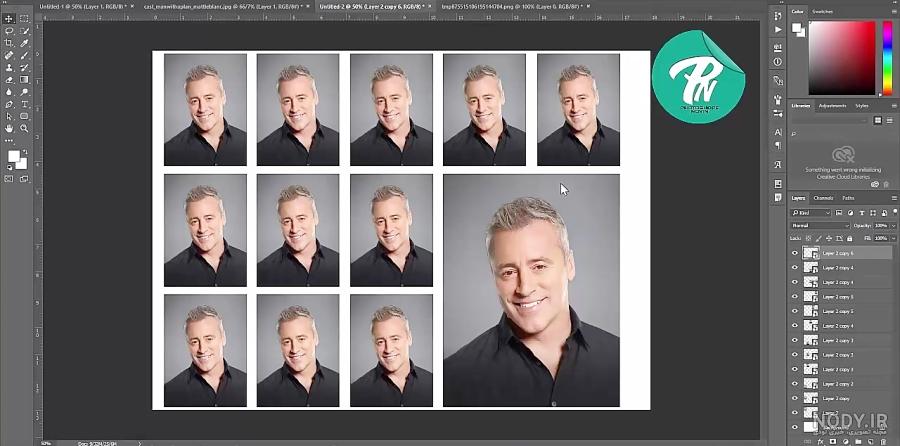Toggle layer filtering on/off switch
Viewport: 900px width, 446px height.
(893, 213)
